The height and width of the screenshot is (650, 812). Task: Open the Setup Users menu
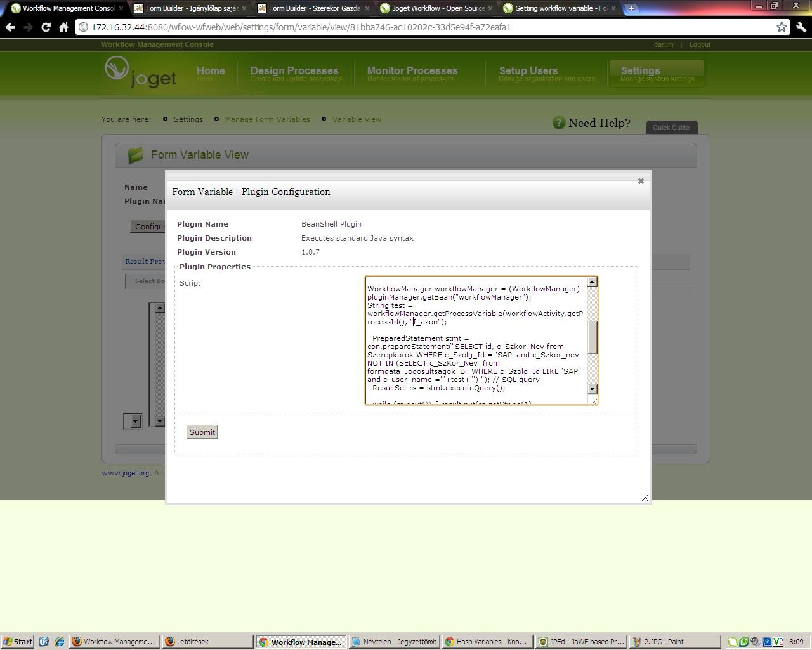tap(546, 74)
